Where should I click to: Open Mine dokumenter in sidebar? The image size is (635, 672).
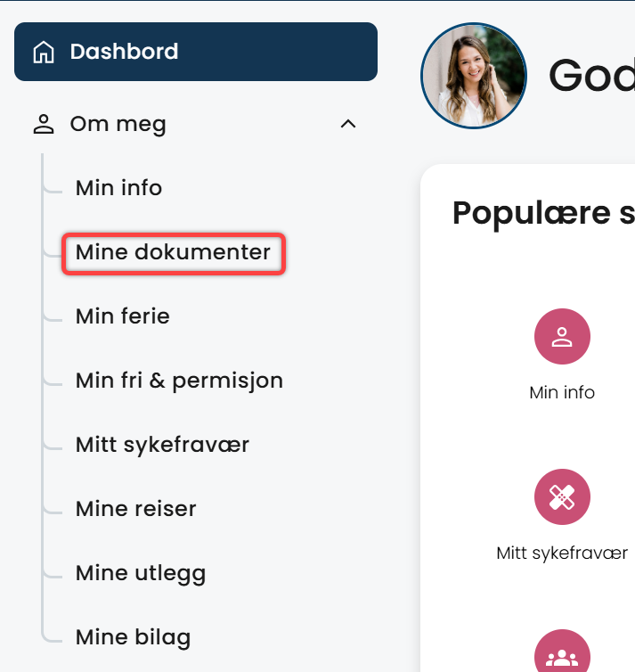click(x=173, y=252)
